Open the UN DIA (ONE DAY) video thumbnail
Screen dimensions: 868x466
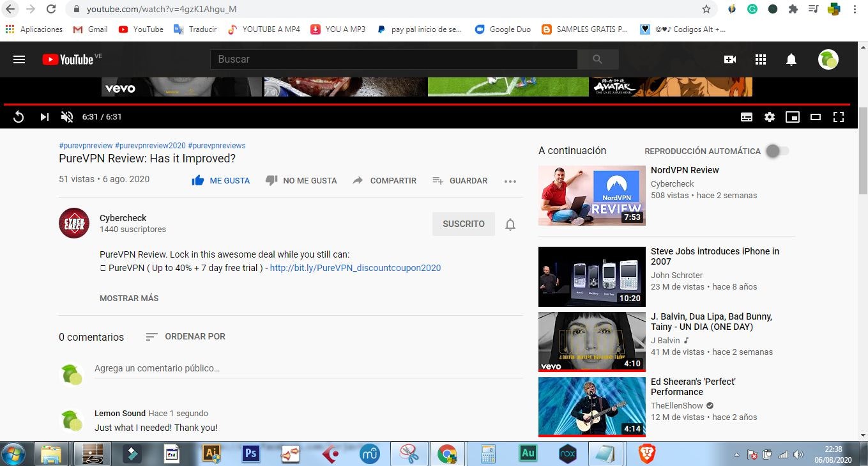[592, 342]
